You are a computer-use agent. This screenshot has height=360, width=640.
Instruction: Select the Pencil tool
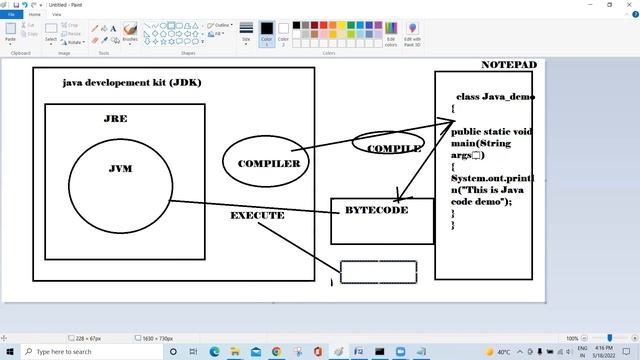95,29
